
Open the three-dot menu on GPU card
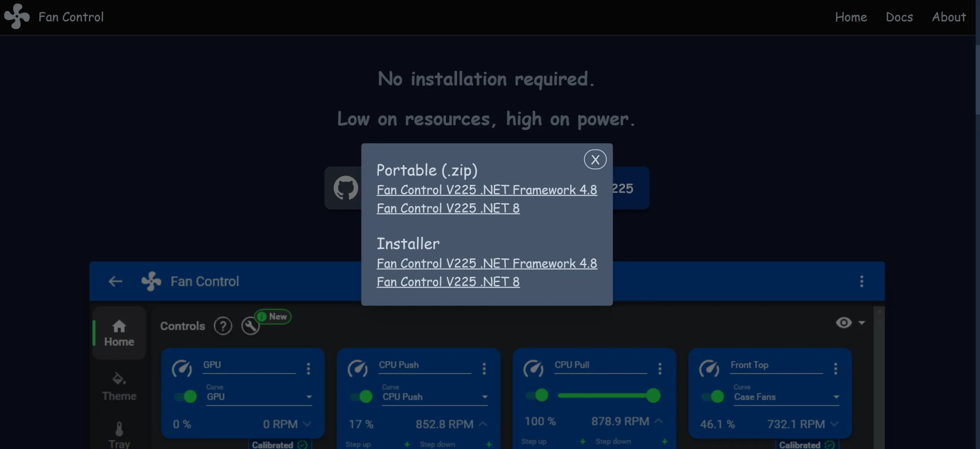[308, 369]
